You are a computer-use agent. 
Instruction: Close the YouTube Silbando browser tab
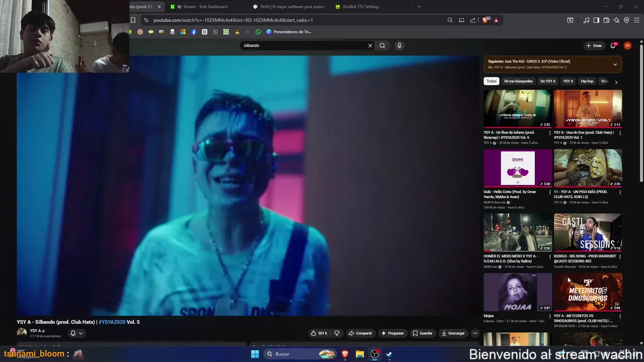point(159,7)
